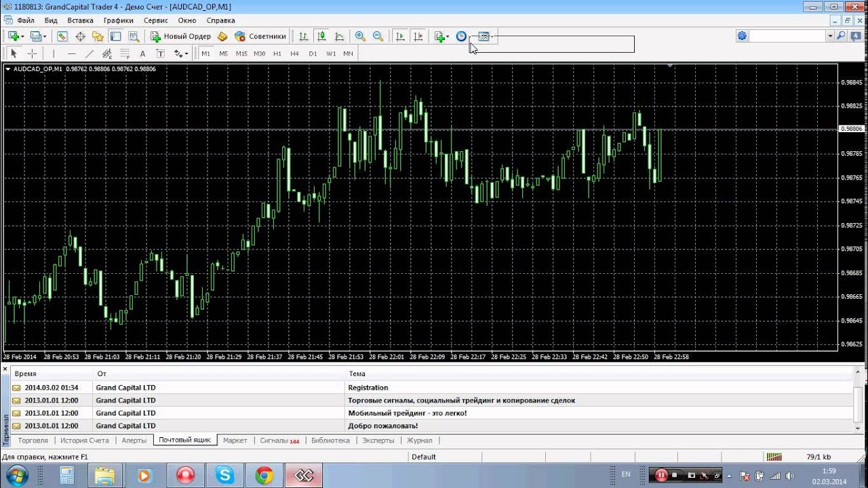Screen dimensions: 868x488
Task: Zoom in on the chart
Action: (360, 36)
